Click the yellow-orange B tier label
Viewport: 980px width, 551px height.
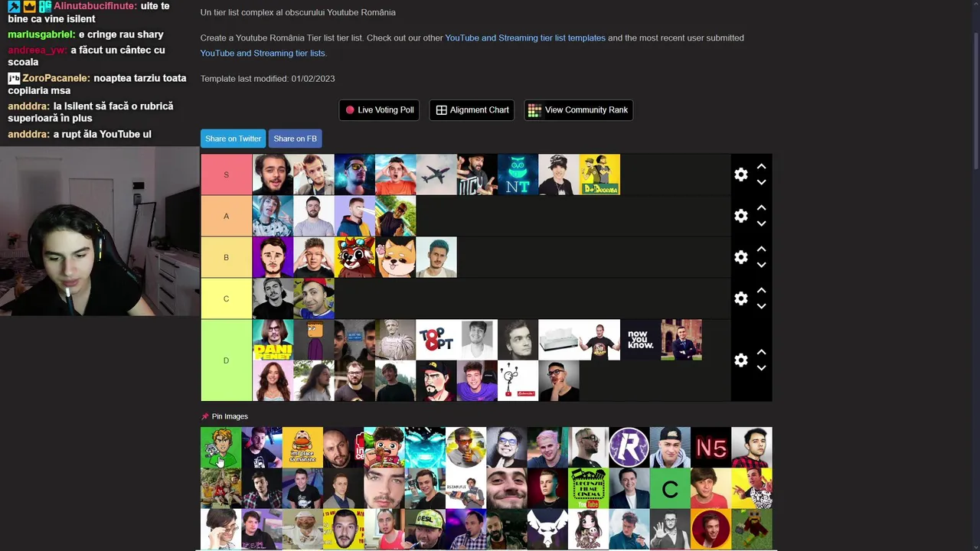point(226,257)
